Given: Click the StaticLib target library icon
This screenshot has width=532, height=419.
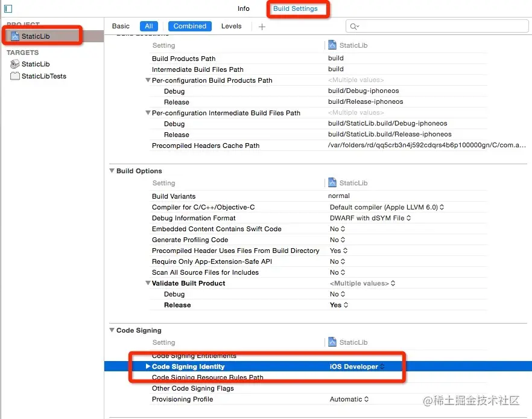Looking at the screenshot, I should (x=14, y=64).
